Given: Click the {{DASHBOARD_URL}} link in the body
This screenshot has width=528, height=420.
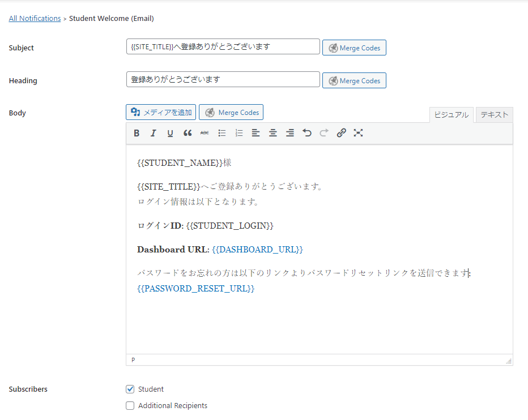Looking at the screenshot, I should (x=258, y=250).
